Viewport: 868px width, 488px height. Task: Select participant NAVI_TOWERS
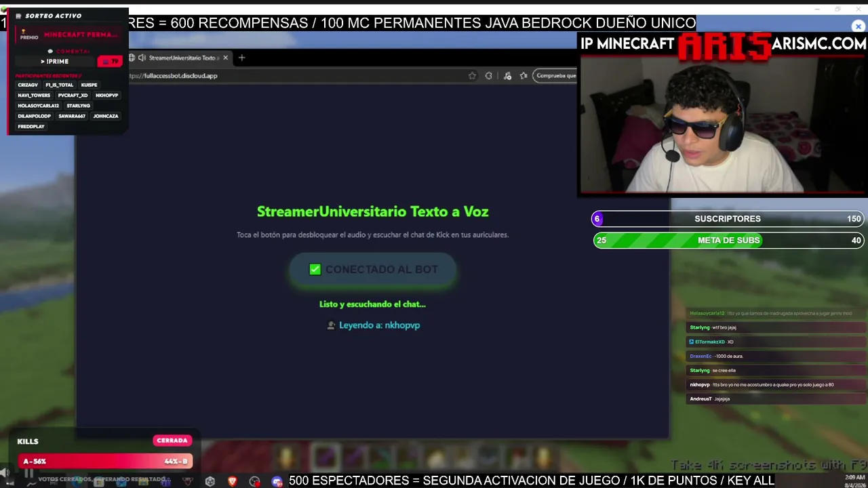[34, 96]
